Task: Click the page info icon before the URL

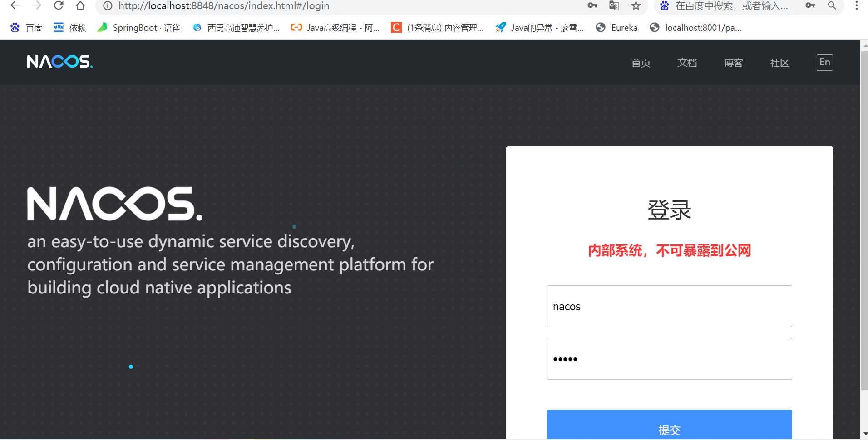Action: (x=107, y=6)
